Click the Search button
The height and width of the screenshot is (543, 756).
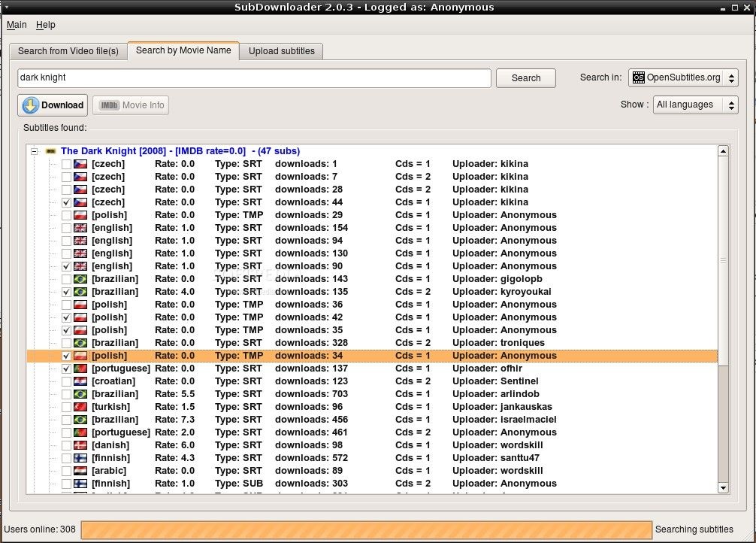pyautogui.click(x=526, y=78)
